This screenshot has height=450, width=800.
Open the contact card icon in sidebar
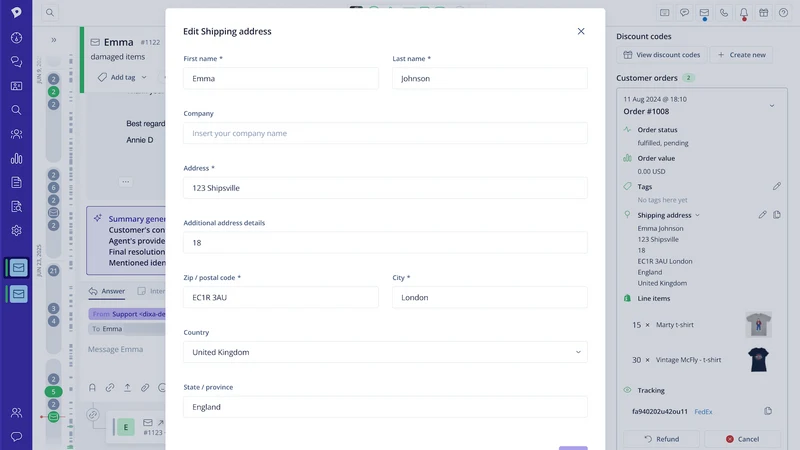(16, 86)
